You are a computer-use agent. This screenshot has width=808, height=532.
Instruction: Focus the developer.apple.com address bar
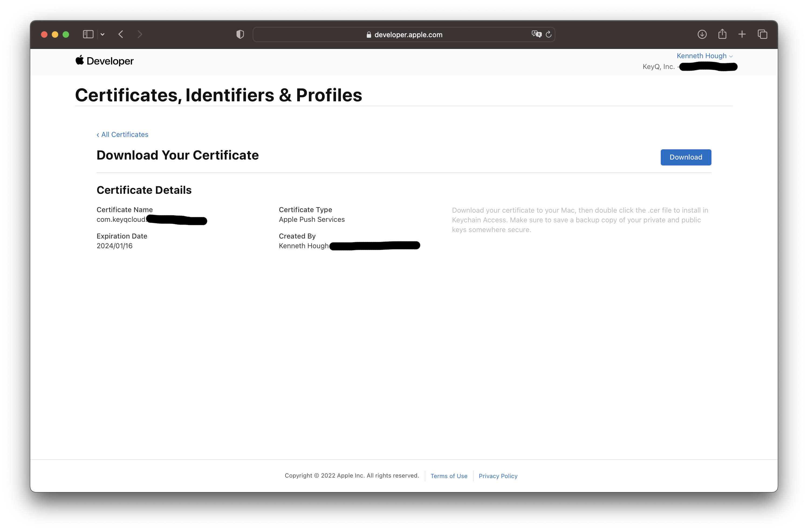click(404, 34)
